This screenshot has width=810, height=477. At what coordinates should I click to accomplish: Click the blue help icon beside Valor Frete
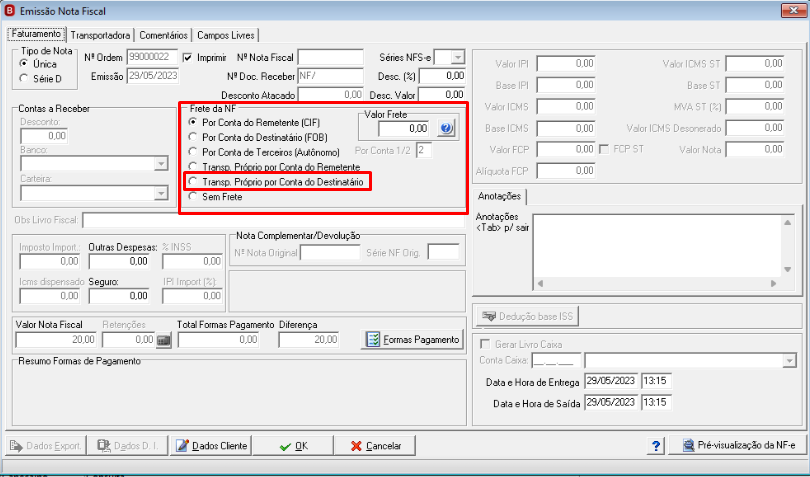(x=446, y=129)
